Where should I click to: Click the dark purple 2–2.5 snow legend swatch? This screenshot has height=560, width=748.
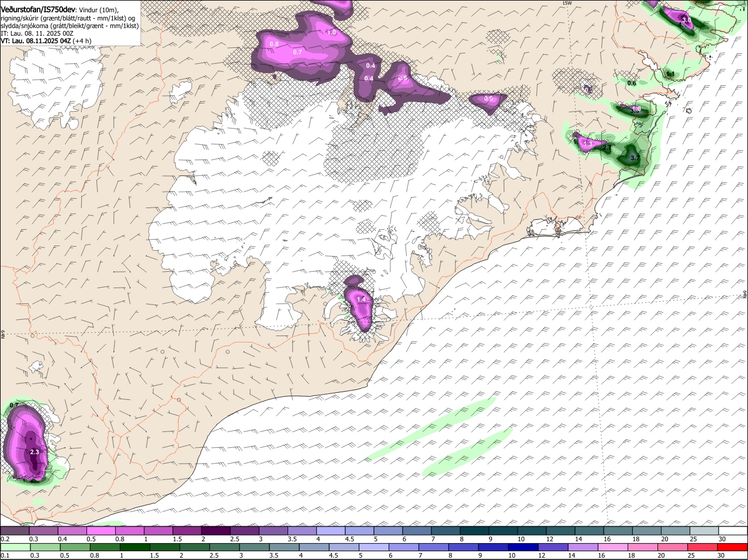pos(216,531)
